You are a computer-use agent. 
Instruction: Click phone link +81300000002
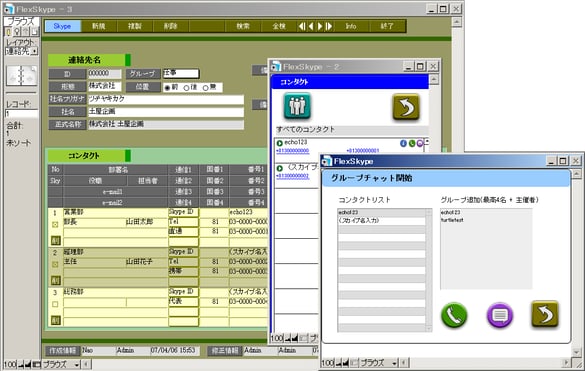(x=292, y=176)
